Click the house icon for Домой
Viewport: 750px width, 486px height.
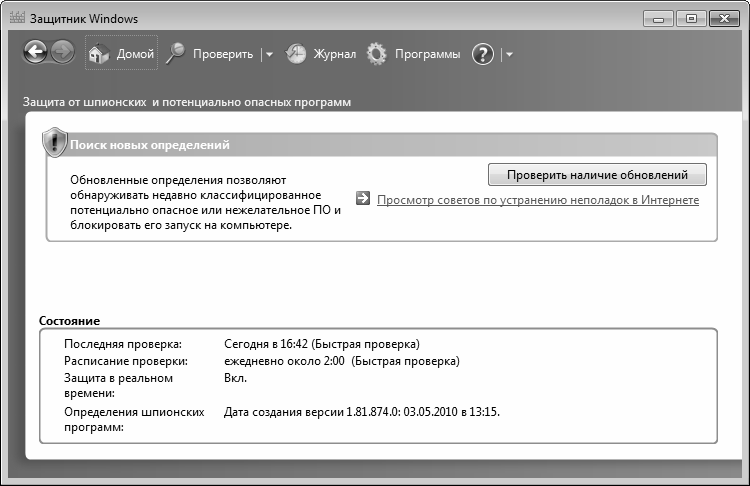click(x=99, y=54)
